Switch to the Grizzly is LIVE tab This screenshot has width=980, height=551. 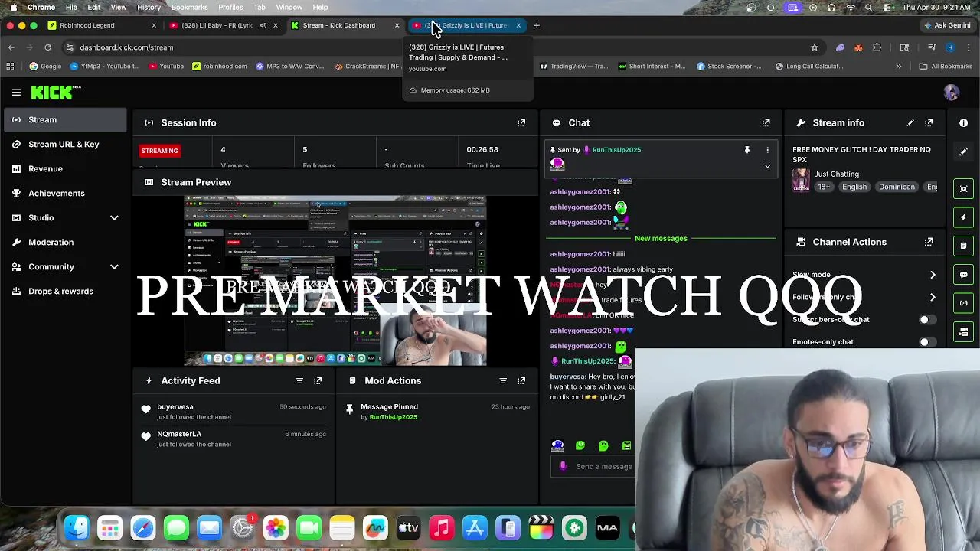coord(467,25)
